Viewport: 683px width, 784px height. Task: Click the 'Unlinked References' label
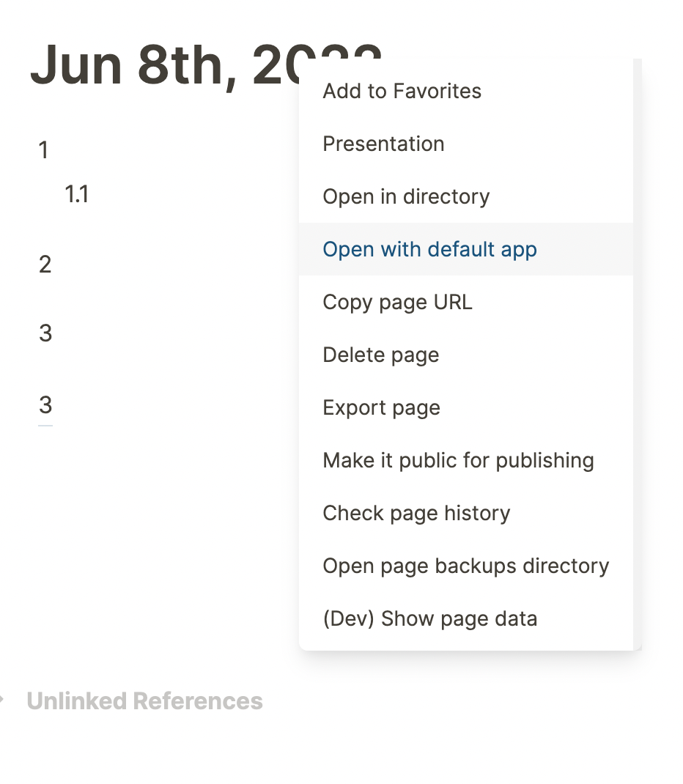click(144, 700)
